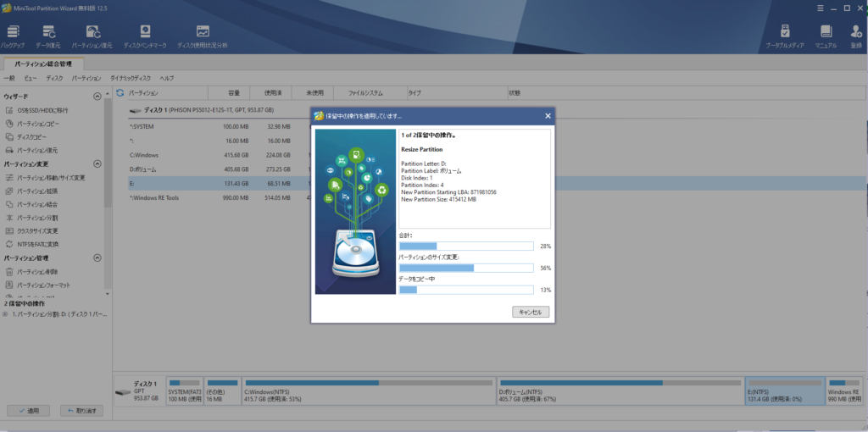Select the *:Windows RE Tools row
The height and width of the screenshot is (432, 868).
click(x=218, y=197)
